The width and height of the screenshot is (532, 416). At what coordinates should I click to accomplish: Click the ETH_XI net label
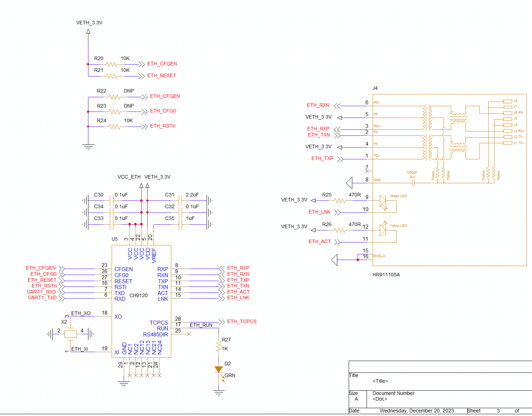click(80, 349)
